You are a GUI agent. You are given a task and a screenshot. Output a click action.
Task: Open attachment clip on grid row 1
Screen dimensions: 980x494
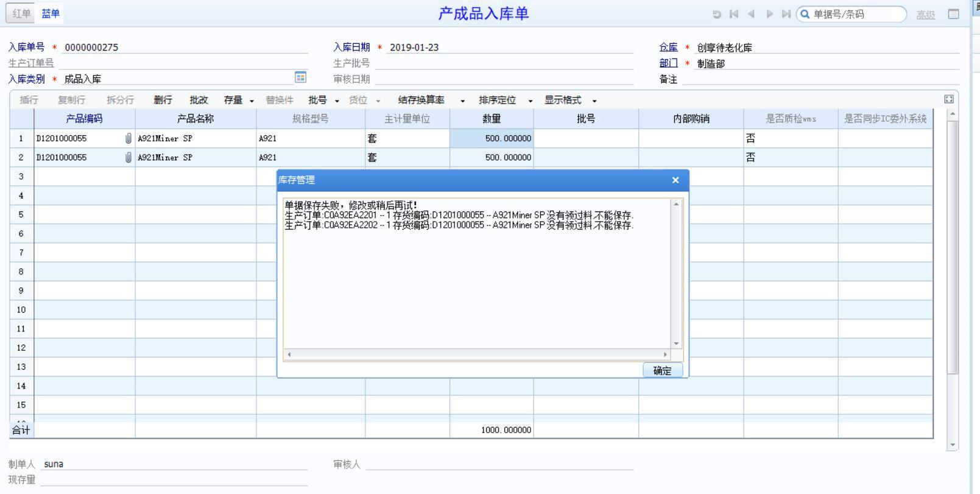[x=128, y=138]
